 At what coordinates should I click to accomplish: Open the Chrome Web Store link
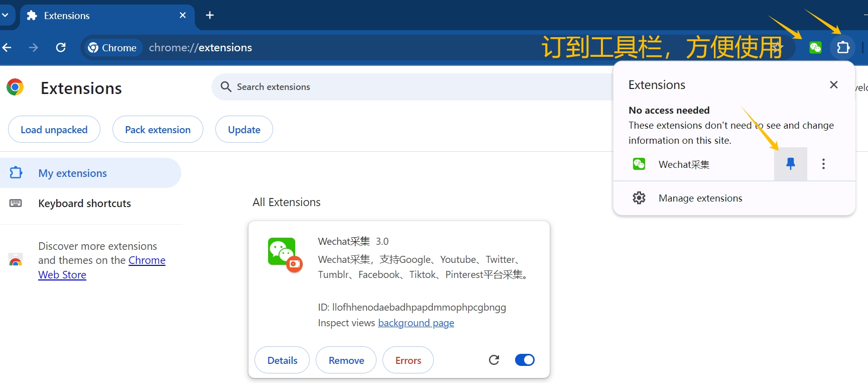[x=102, y=267]
